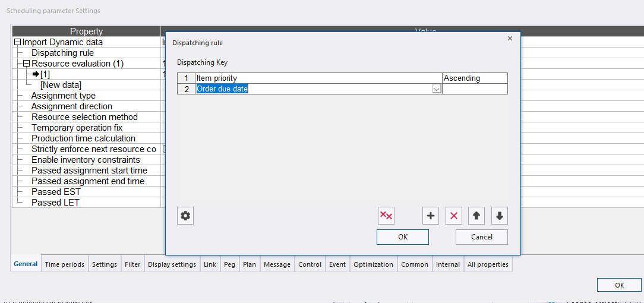The width and height of the screenshot is (644, 303).
Task: Switch to the Time periods tab
Action: (x=65, y=264)
